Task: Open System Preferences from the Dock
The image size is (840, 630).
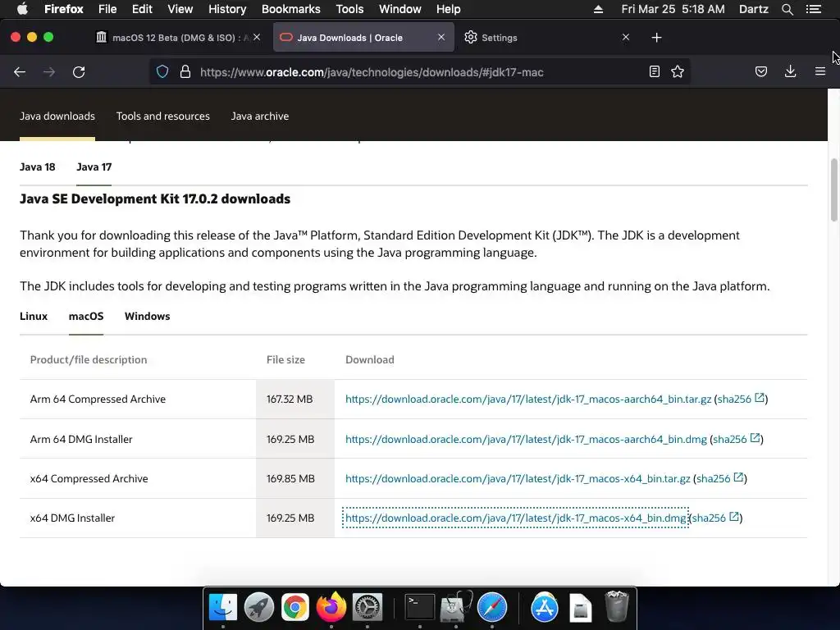Action: [367, 608]
